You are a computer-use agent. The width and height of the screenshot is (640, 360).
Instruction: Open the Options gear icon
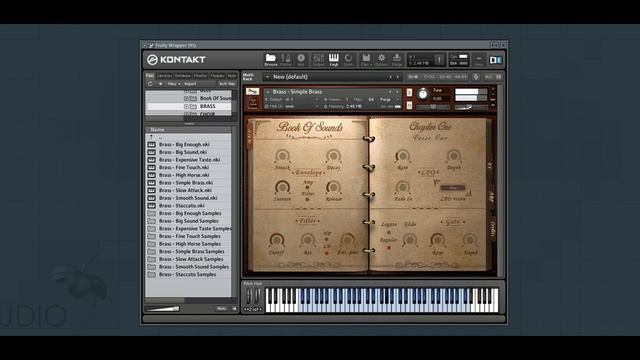[x=381, y=60]
